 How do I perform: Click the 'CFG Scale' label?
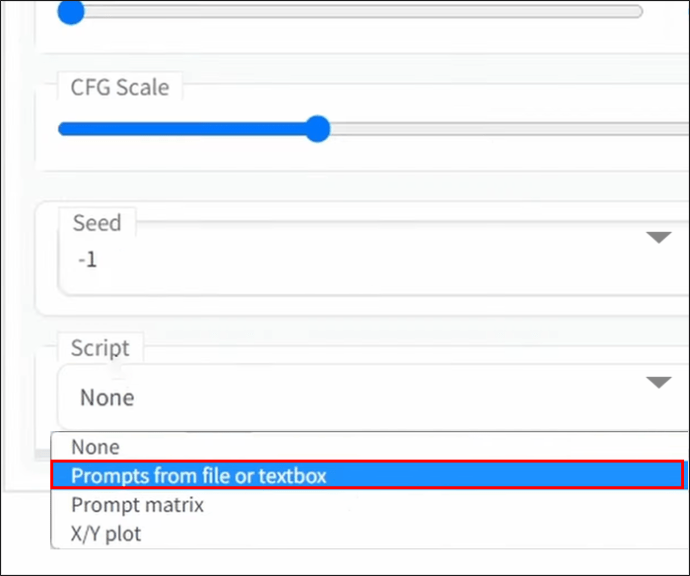pyautogui.click(x=119, y=87)
